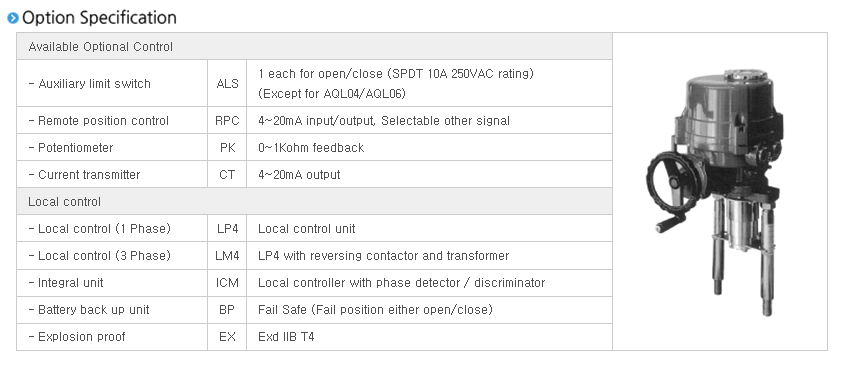
Task: Select the Battery back up unit row
Action: click(315, 310)
